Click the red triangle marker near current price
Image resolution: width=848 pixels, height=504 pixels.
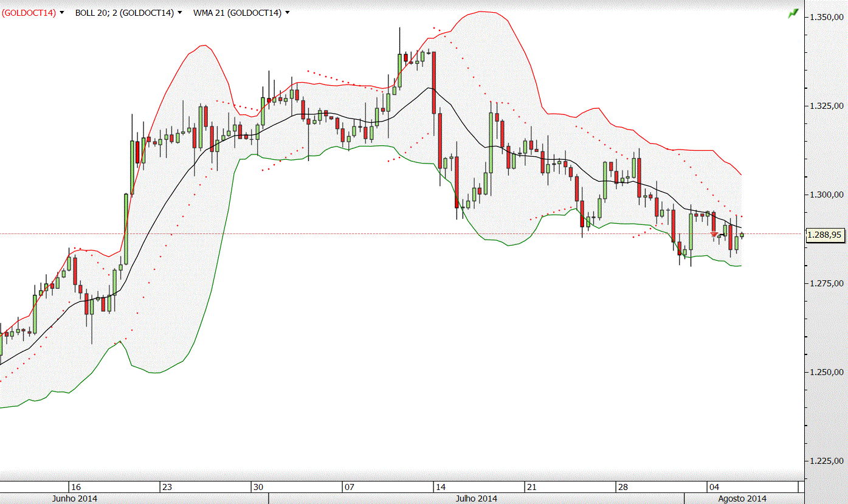pyautogui.click(x=714, y=234)
